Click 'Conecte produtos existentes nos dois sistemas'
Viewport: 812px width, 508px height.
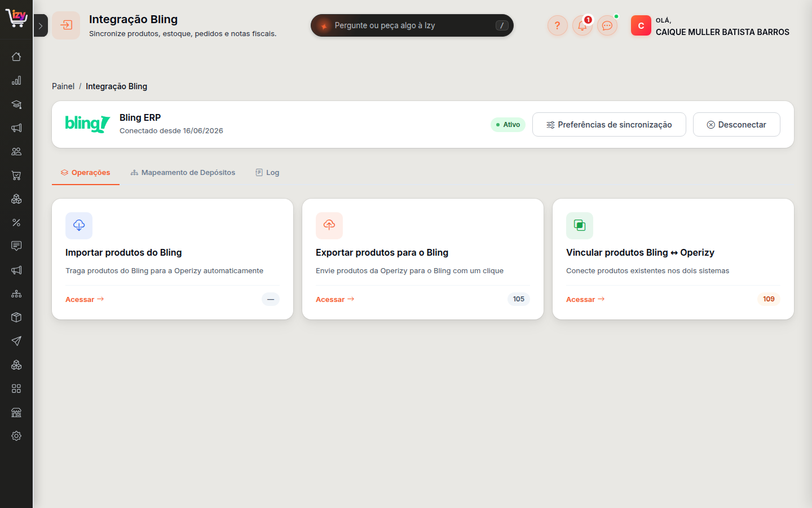click(x=647, y=271)
